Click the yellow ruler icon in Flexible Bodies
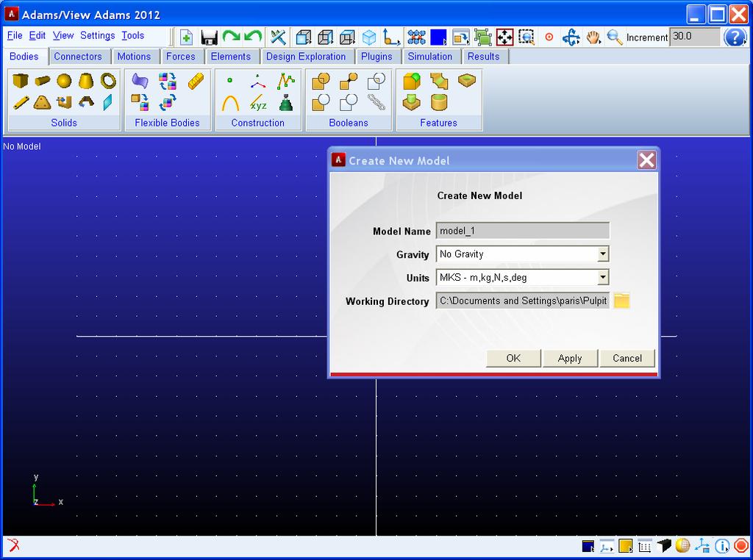Screen dimensions: 753x560 pyautogui.click(x=196, y=81)
